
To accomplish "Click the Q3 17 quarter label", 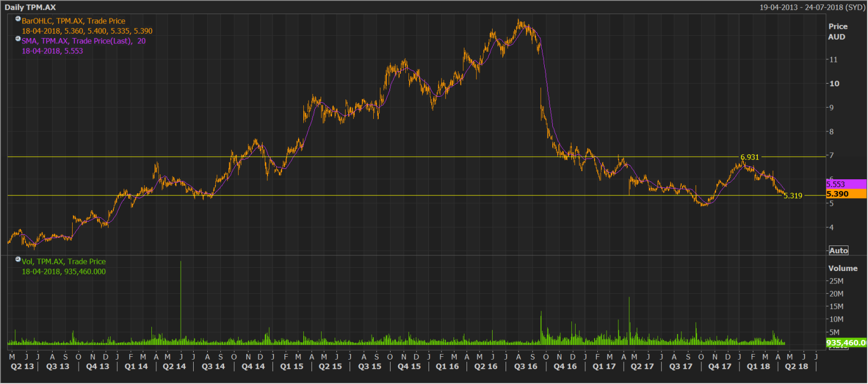I will click(681, 367).
